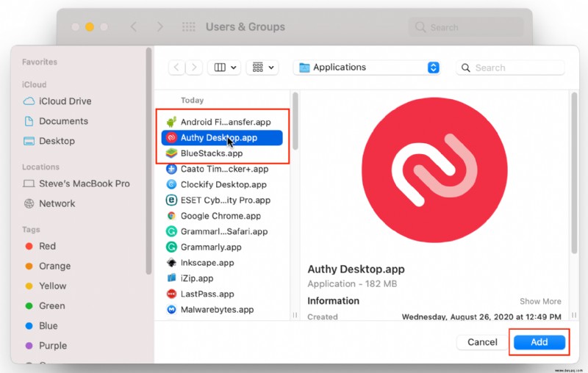
Task: Click the Search field in Users & Groups window
Action: (466, 27)
